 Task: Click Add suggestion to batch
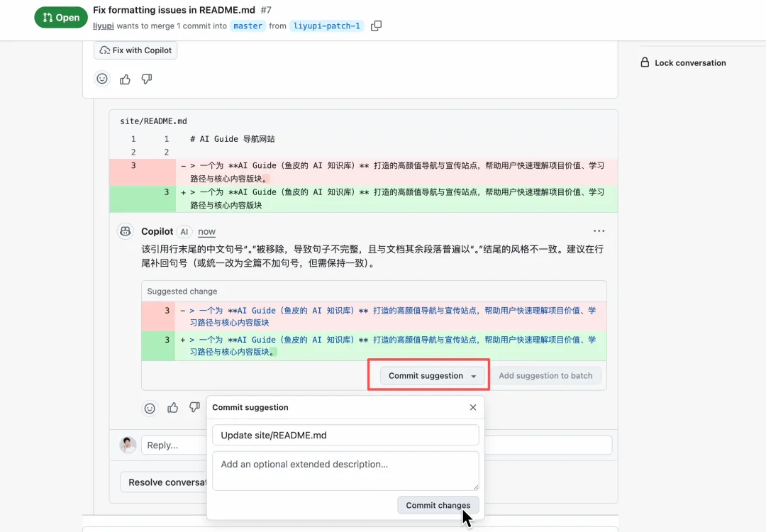(545, 376)
